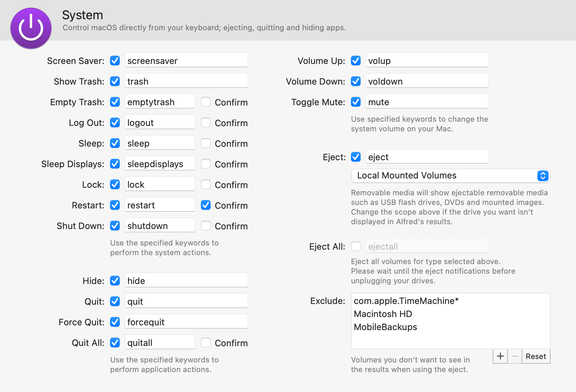
Task: Disable the Toggle Mute option
Action: click(x=356, y=102)
